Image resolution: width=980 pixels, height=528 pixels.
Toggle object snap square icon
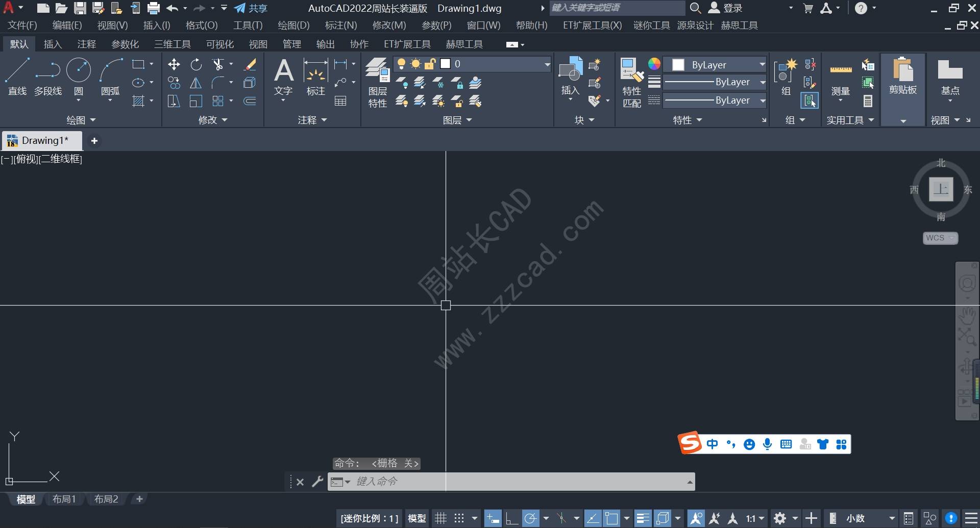pos(611,518)
